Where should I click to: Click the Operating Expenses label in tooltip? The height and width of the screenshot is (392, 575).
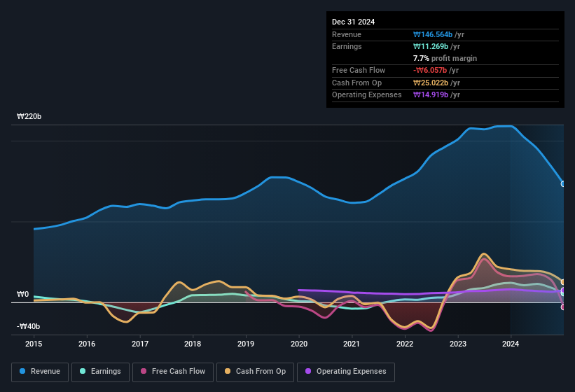click(367, 94)
